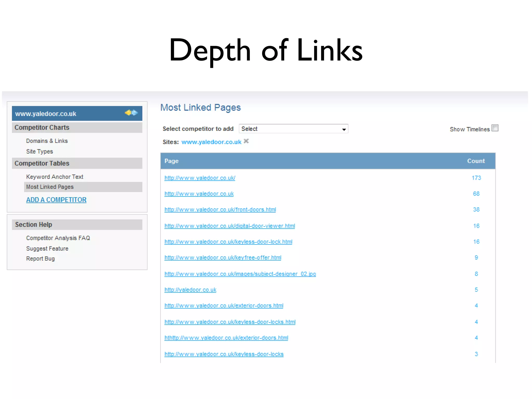Open http://www.yaledoor.co.uk/ link with trailing slash
This screenshot has height=399, width=532.
pyautogui.click(x=200, y=178)
